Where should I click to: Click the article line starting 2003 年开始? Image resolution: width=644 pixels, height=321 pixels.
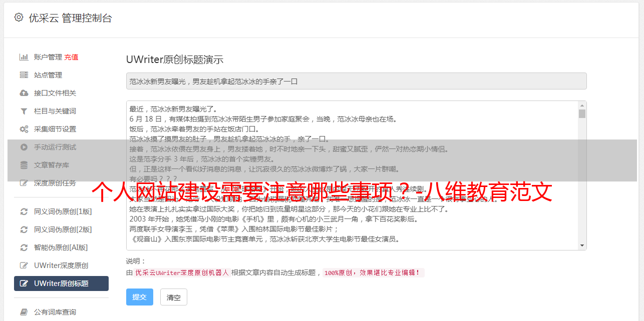click(273, 219)
